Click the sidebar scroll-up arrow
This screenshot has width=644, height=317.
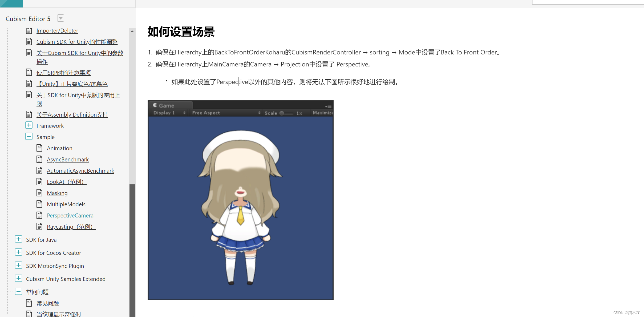click(x=132, y=31)
